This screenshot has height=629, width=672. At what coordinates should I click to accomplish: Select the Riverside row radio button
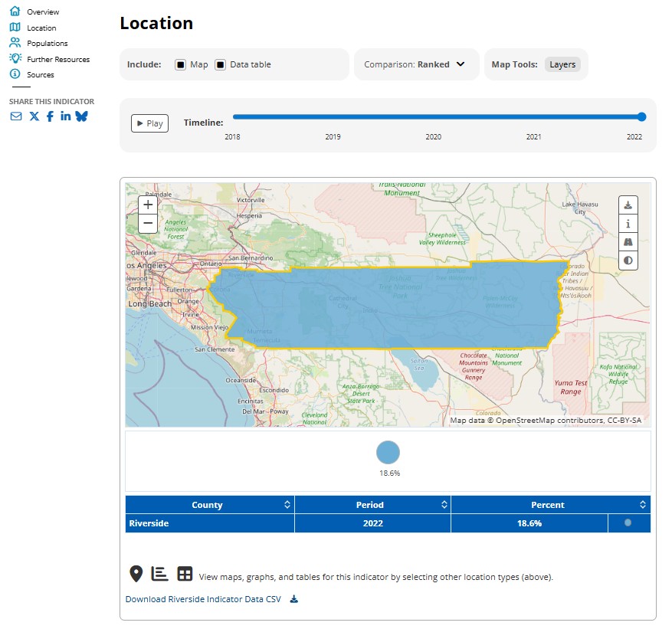point(628,523)
